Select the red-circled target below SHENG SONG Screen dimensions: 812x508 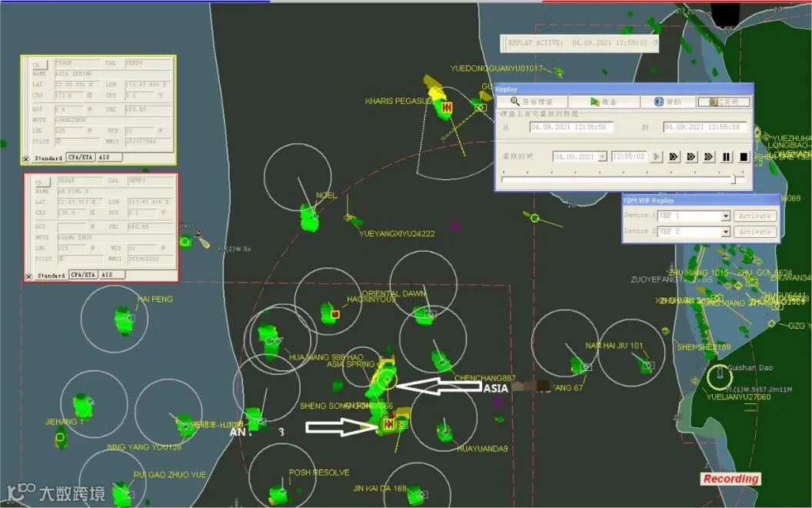pyautogui.click(x=389, y=424)
